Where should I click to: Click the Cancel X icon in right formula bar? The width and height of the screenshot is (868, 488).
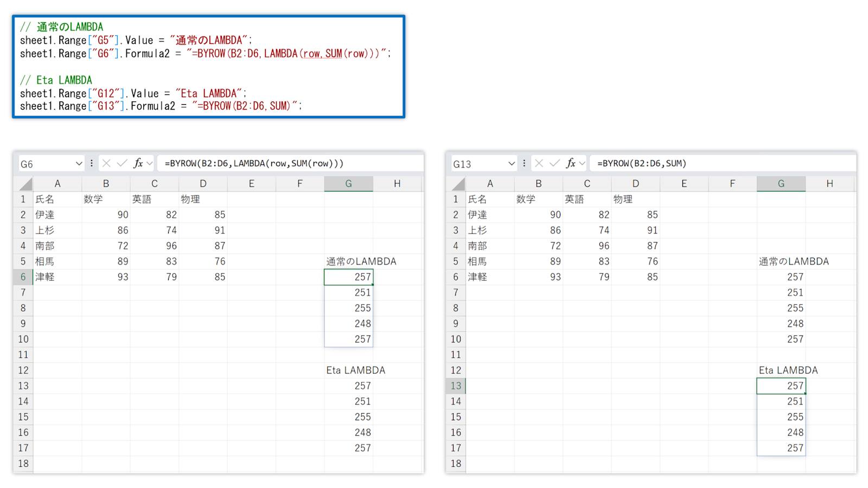coord(539,163)
